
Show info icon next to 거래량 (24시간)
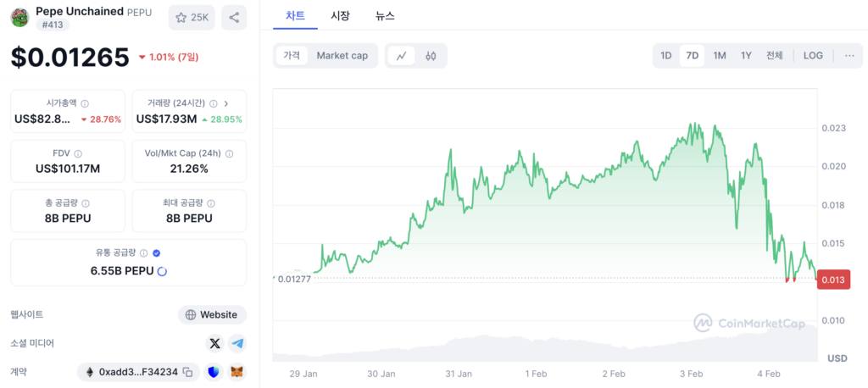[213, 103]
